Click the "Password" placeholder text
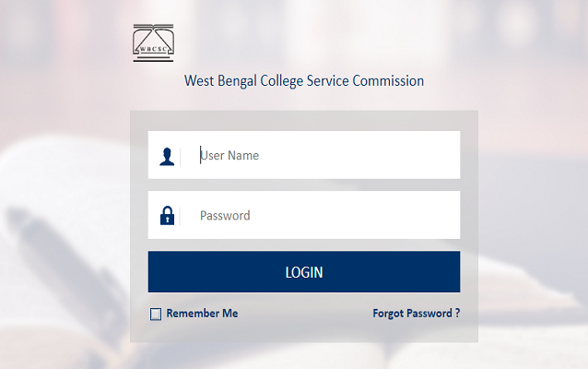 coord(225,216)
